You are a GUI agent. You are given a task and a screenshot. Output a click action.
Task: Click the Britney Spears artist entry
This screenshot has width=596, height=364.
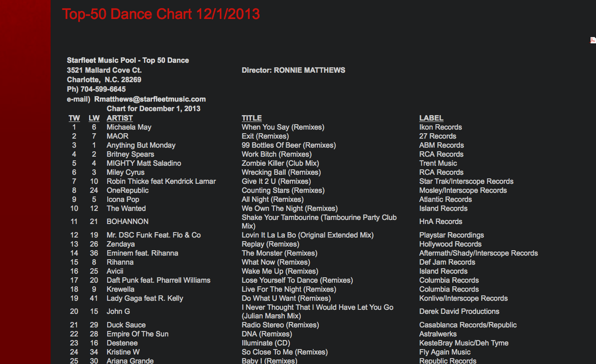[x=130, y=154]
